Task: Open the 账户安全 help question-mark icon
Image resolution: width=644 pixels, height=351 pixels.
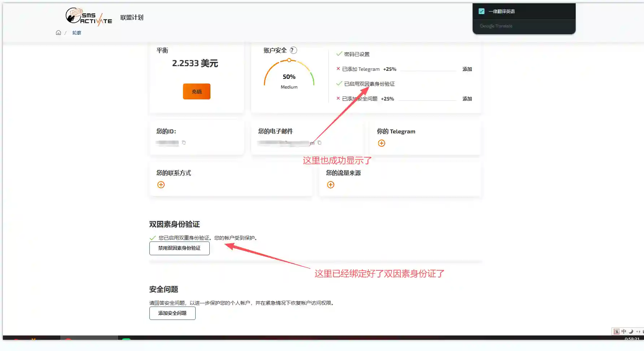Action: 294,50
